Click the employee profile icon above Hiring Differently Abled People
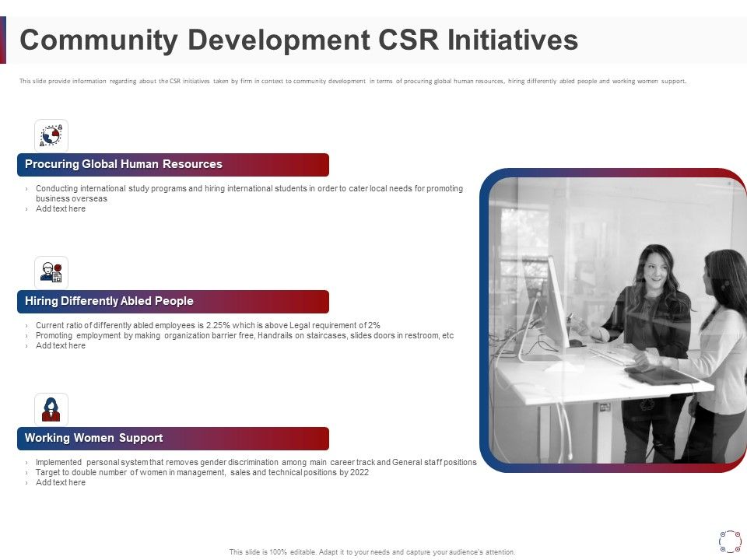Viewport: 747px width, 560px height. click(51, 272)
